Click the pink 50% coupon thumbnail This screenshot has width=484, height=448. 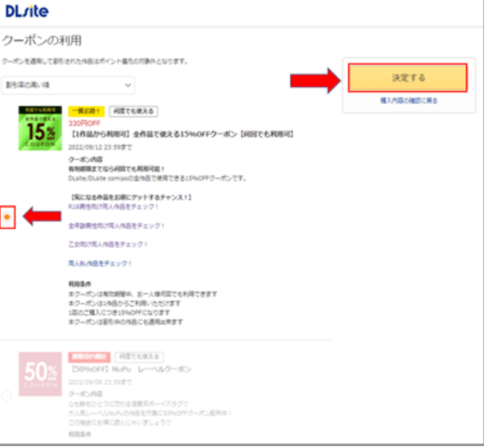pyautogui.click(x=40, y=374)
